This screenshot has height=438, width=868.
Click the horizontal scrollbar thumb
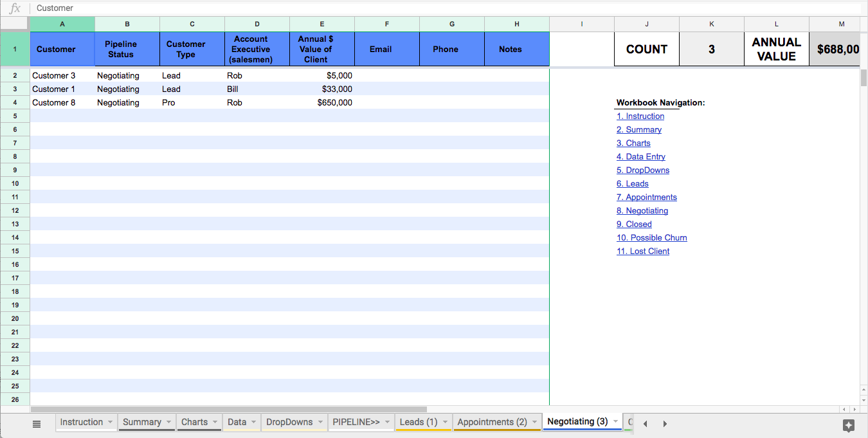point(228,409)
